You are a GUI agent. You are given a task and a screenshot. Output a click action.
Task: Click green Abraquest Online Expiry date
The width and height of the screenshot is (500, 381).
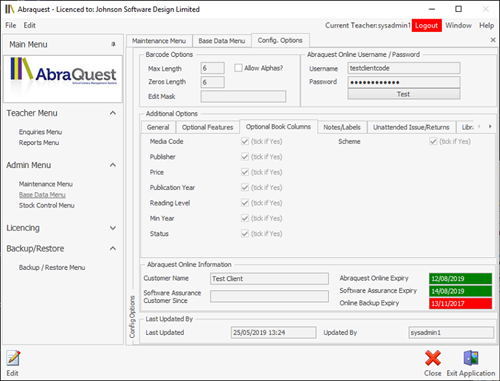[460, 279]
